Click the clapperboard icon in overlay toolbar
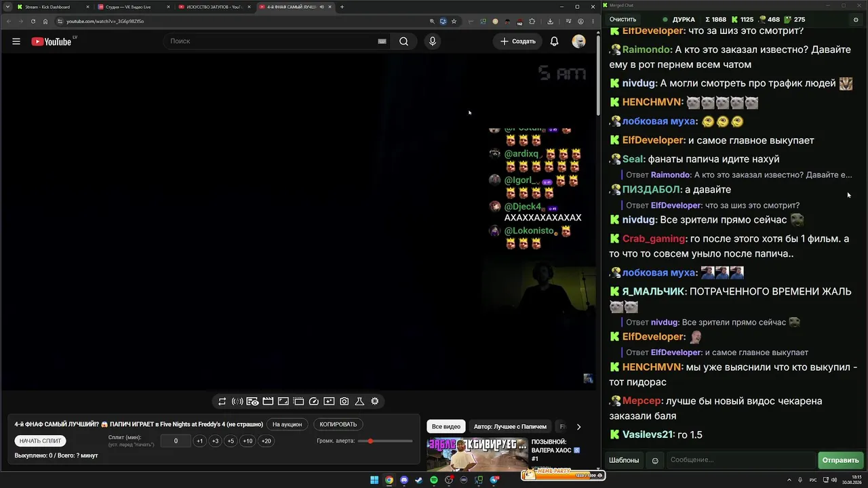This screenshot has height=488, width=868. click(x=268, y=401)
